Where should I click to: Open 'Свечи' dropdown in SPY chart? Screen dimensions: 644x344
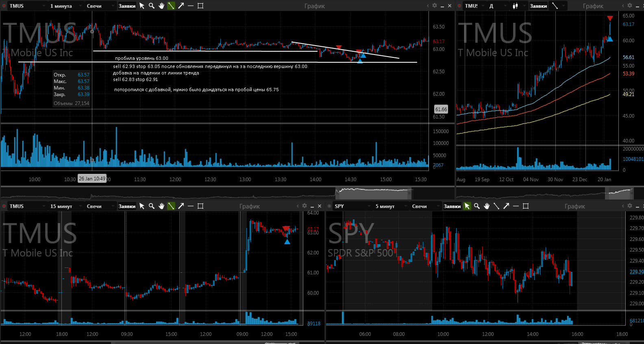click(426, 206)
